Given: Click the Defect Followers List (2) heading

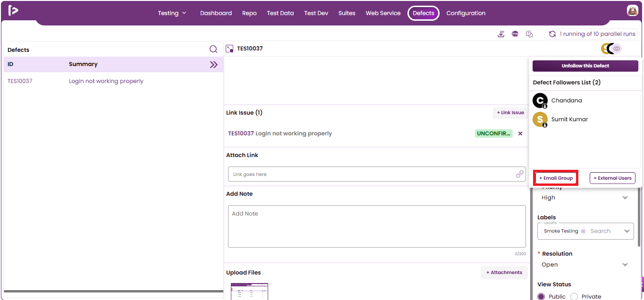Looking at the screenshot, I should pos(567,83).
